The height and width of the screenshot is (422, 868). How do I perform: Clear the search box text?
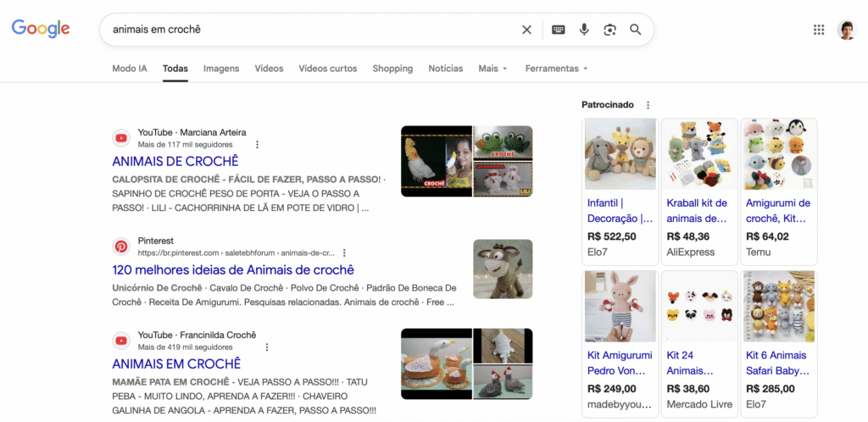pyautogui.click(x=526, y=30)
